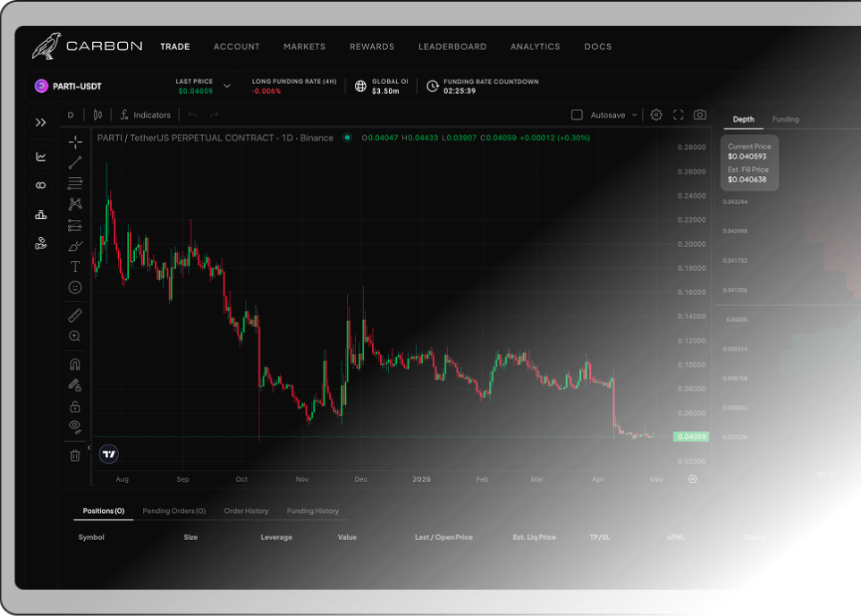Open the coins in hand sidebar icon

pyautogui.click(x=40, y=243)
